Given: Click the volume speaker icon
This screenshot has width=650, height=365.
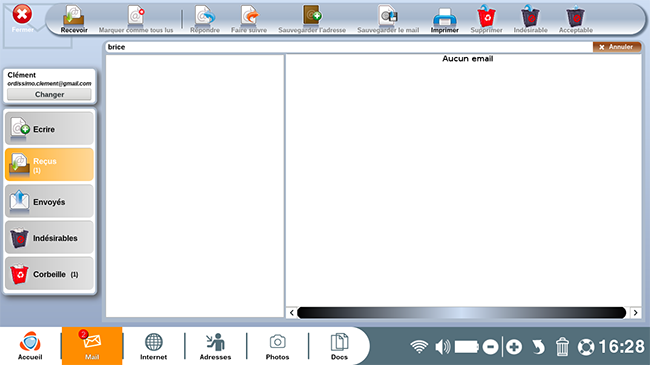Looking at the screenshot, I should coord(443,346).
